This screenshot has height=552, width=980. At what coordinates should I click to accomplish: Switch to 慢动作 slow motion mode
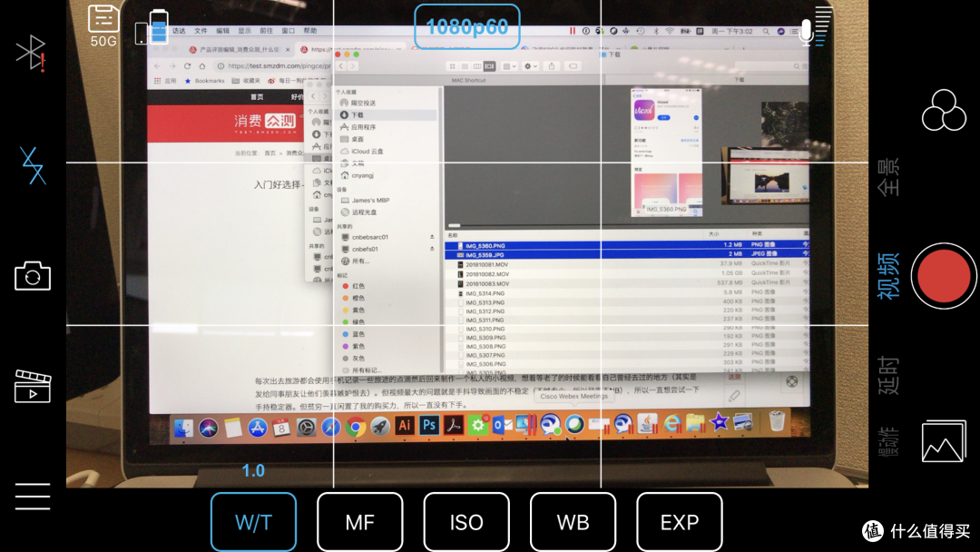tap(888, 443)
